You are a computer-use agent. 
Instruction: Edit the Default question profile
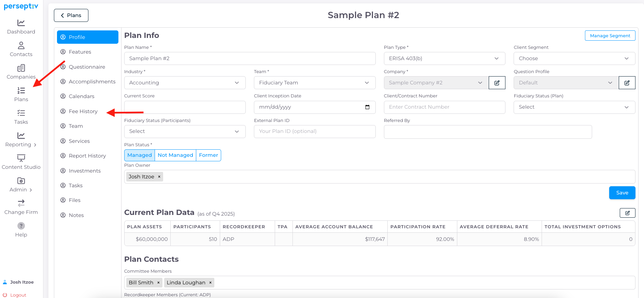click(x=627, y=83)
